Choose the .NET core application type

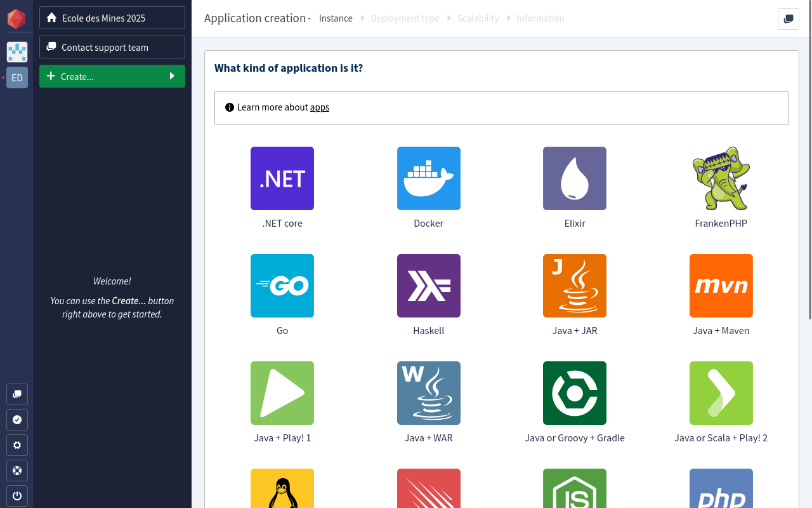coord(282,178)
